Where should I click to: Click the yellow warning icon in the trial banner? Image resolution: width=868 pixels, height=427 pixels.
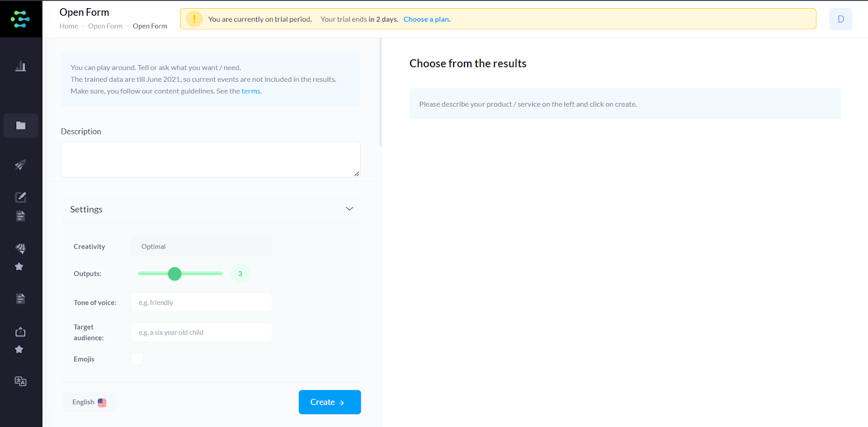click(194, 19)
